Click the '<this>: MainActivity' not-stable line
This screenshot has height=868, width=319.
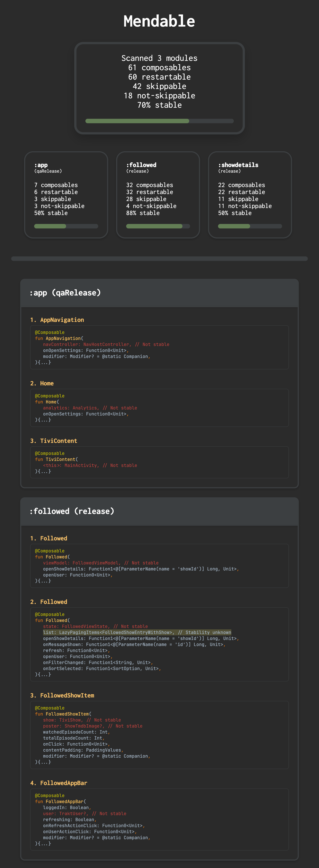90,465
